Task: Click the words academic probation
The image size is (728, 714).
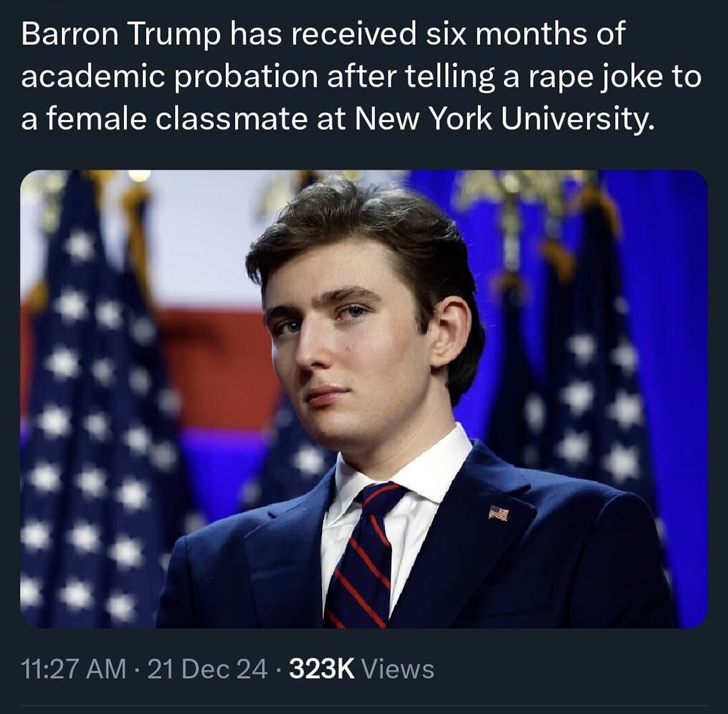Action: [x=169, y=76]
